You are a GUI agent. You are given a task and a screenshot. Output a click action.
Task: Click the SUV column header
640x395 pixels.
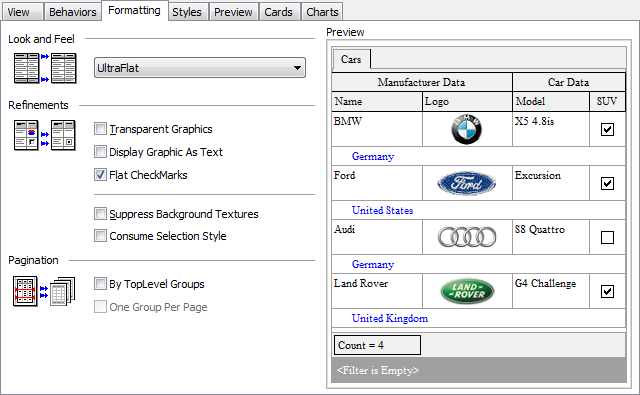(607, 101)
